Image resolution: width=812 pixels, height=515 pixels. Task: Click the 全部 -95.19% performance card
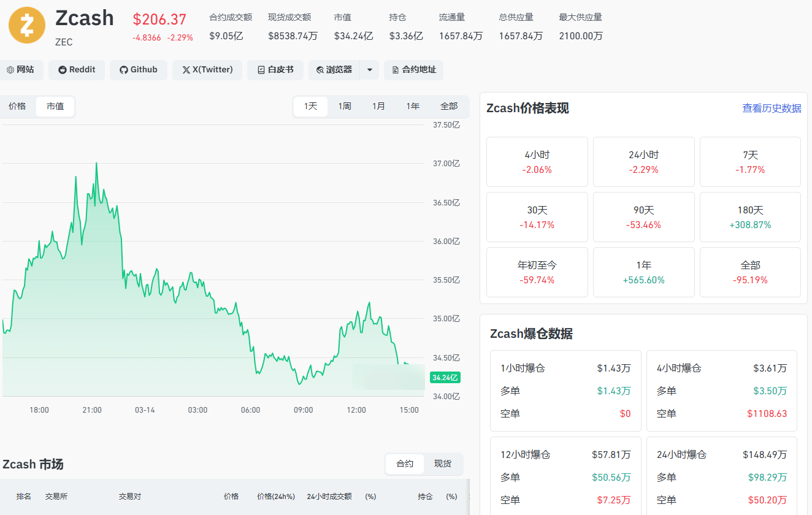point(750,272)
